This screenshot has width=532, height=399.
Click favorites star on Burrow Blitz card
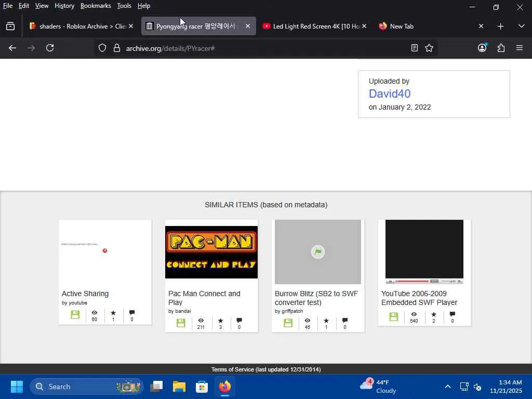pyautogui.click(x=326, y=320)
